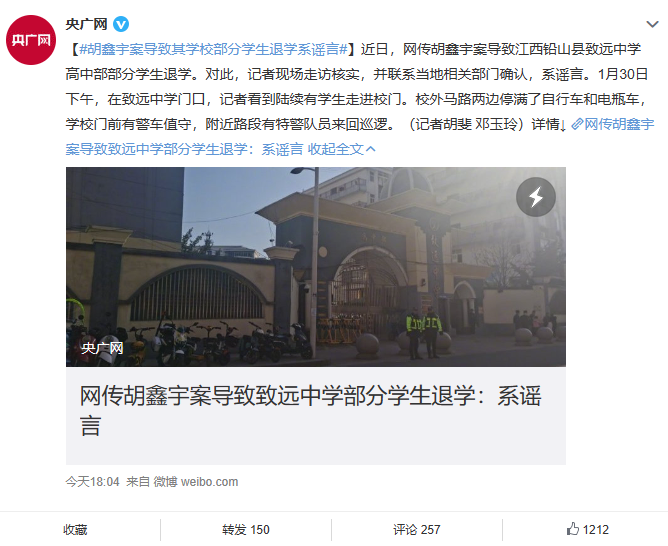Open the school gate photo thumbnail

coord(316,267)
